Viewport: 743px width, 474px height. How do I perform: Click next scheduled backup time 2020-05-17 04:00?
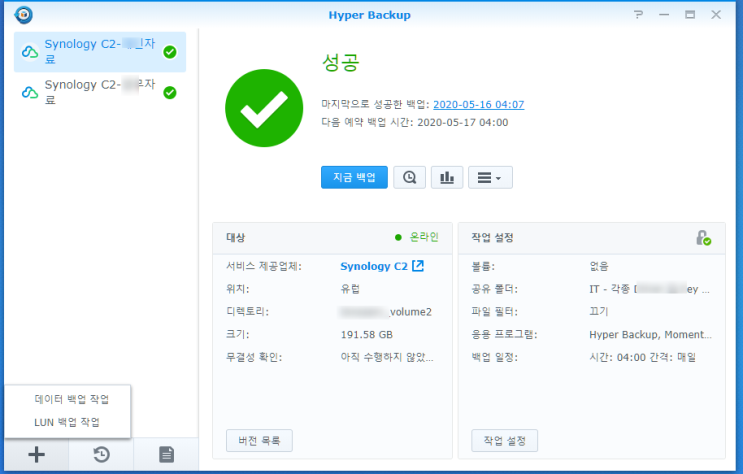click(x=462, y=122)
